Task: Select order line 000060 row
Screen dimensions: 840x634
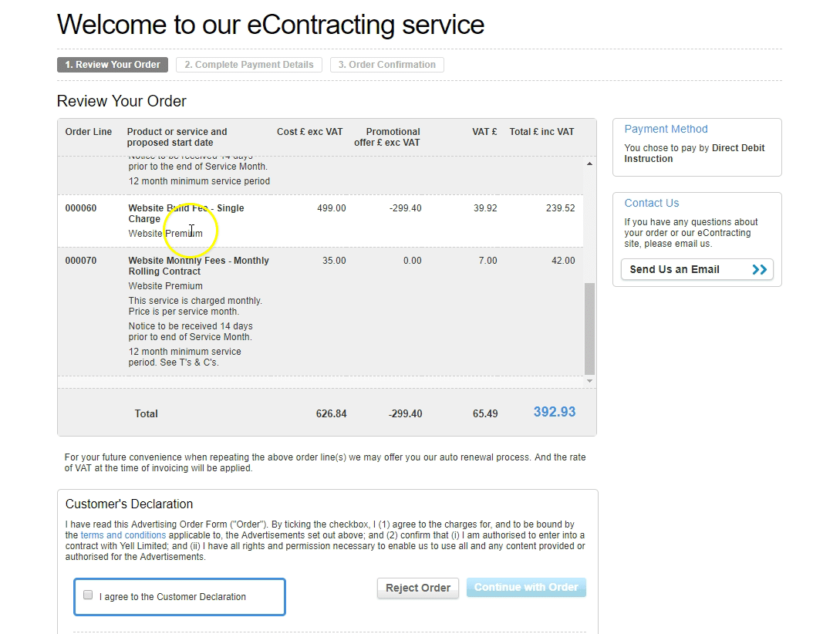Action: (320, 221)
